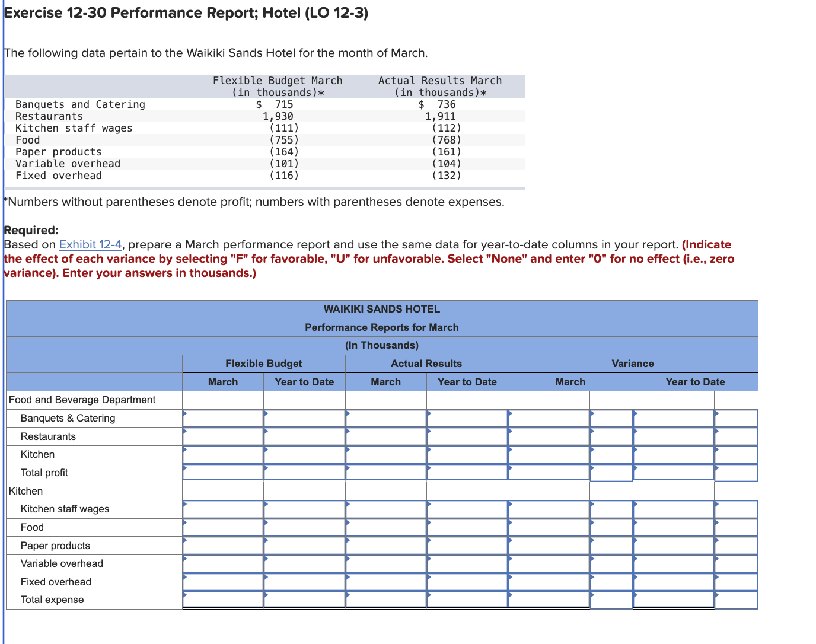
Task: Click the actual results value 1,911
Action: 441,116
